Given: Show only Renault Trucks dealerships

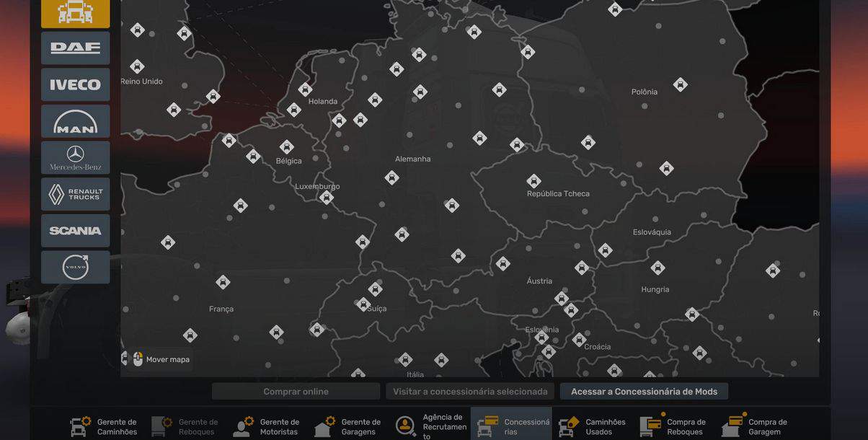Looking at the screenshot, I should pos(75,194).
